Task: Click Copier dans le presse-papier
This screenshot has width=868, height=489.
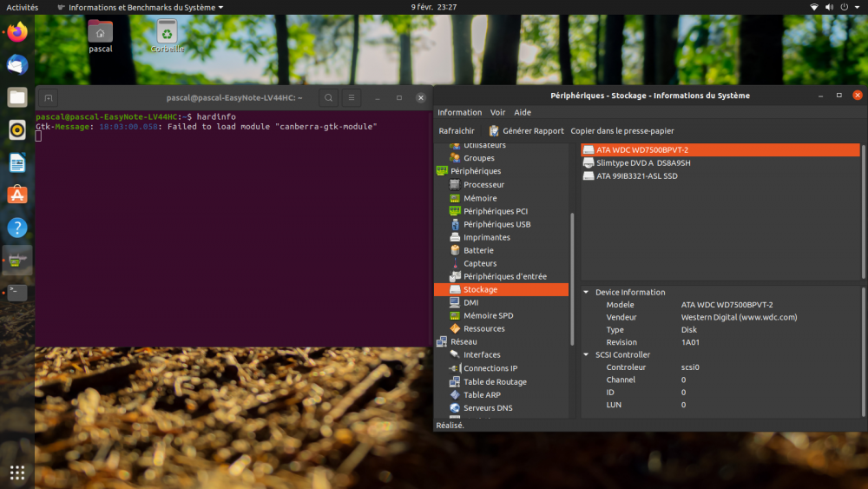Action: 621,131
